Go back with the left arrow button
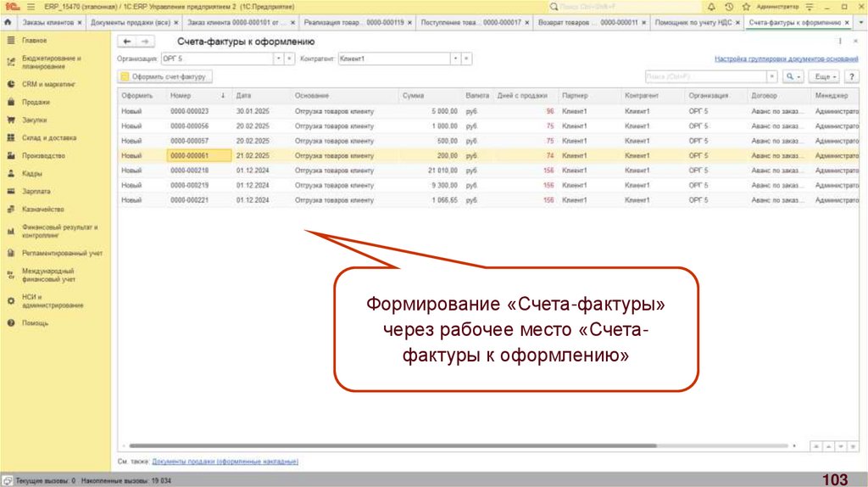The image size is (868, 487). (127, 42)
